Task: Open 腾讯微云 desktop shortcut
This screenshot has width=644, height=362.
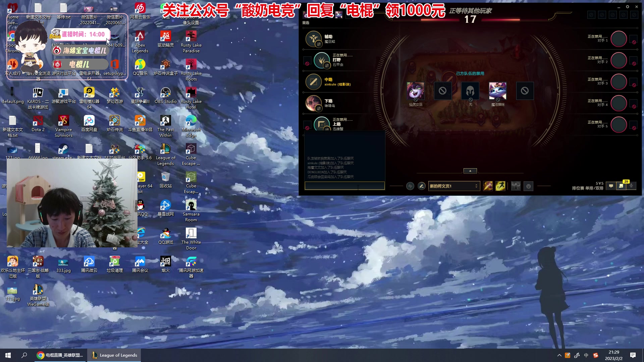Action: click(89, 264)
